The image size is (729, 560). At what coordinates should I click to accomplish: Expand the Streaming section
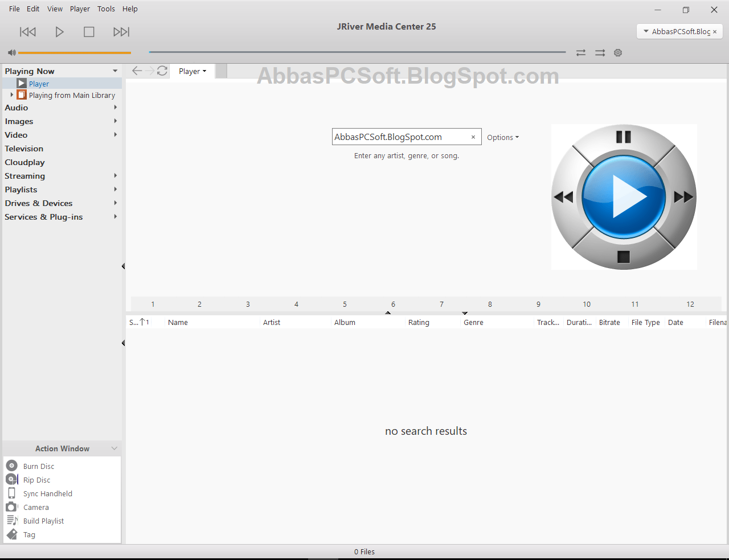[x=116, y=176]
